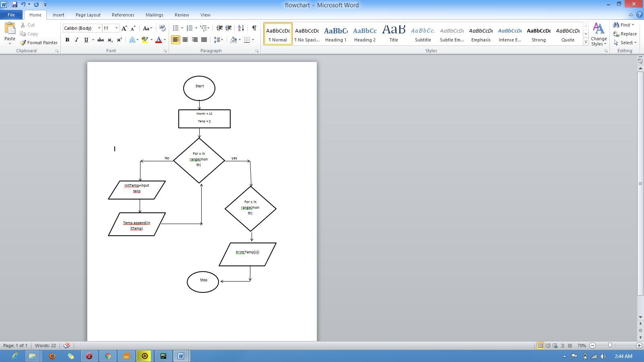Screen dimensions: 644x362
Task: Expand the Bullets list dropdown
Action: tap(182, 28)
